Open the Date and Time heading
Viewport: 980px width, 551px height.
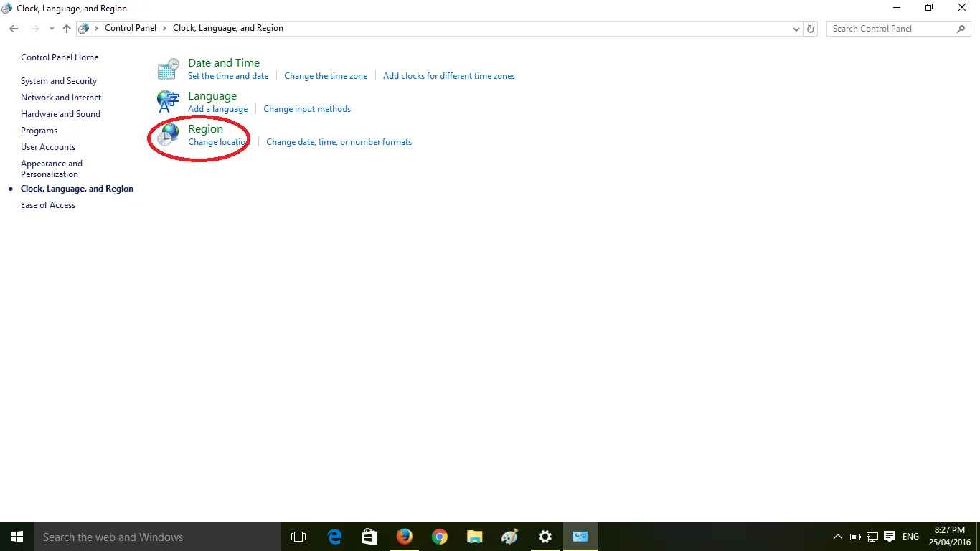224,63
